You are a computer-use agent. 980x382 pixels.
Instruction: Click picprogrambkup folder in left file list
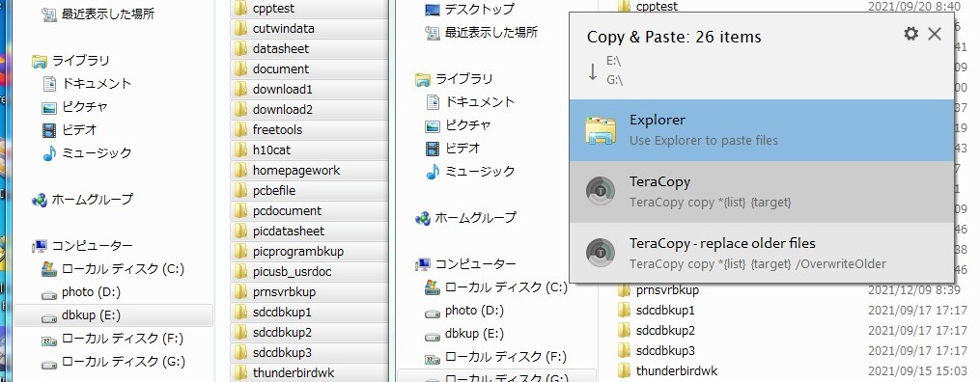[x=309, y=252]
